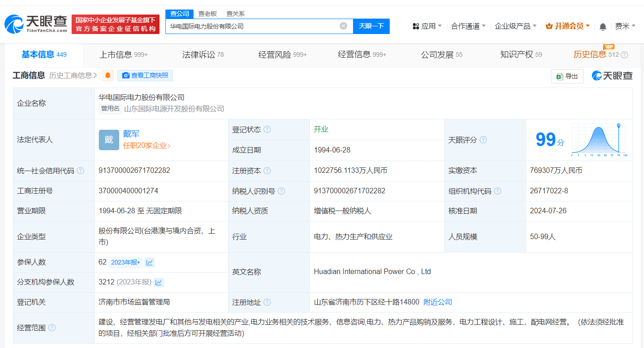The width and height of the screenshot is (644, 348).
Task: Click the 查看工商快照 button
Action: (x=145, y=75)
